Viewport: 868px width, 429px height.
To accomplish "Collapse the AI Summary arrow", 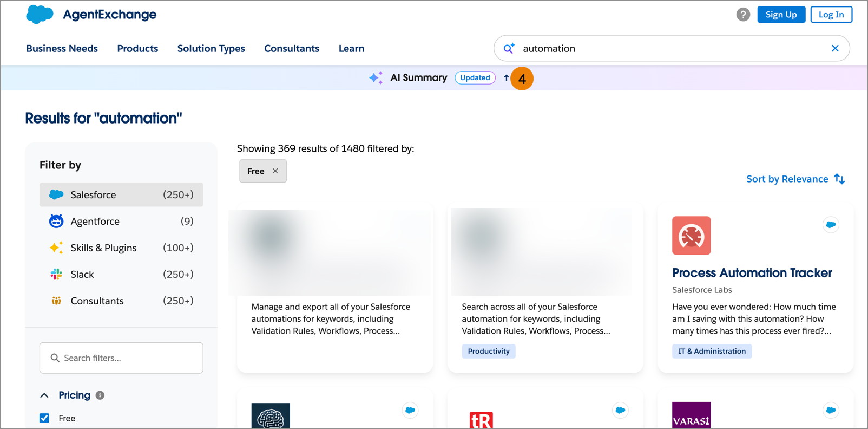I will tap(506, 77).
